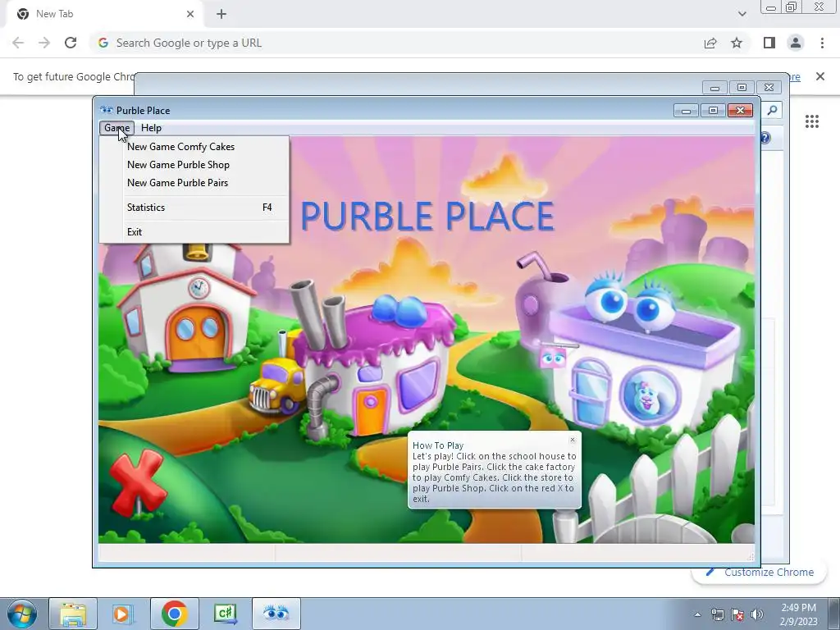Open Google apps grid
Screen dimensions: 840x630
[x=812, y=121]
